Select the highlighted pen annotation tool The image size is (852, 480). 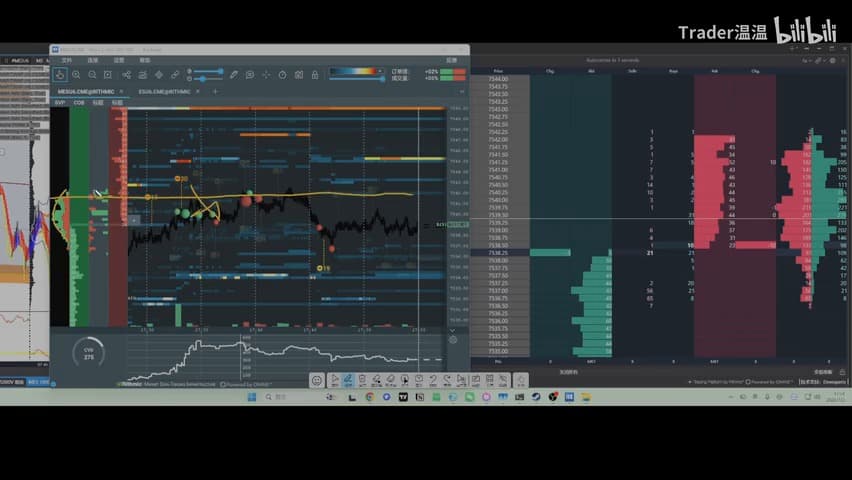tap(348, 380)
